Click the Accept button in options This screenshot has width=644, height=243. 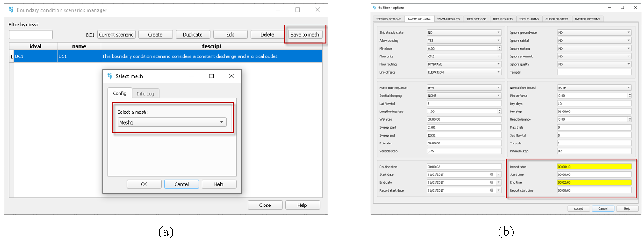pyautogui.click(x=578, y=208)
